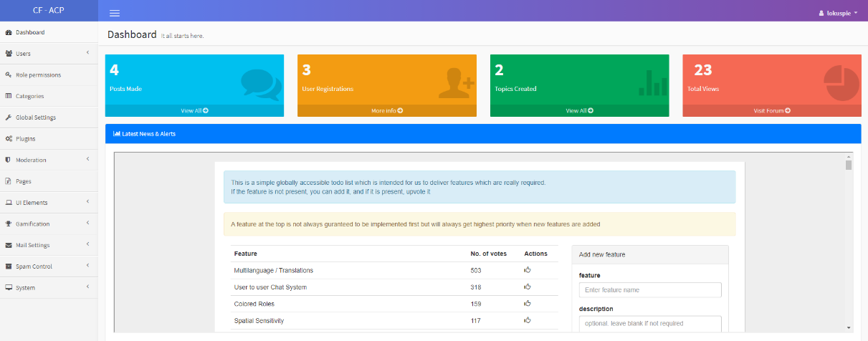
Task: Open Categories in sidebar
Action: 49,96
